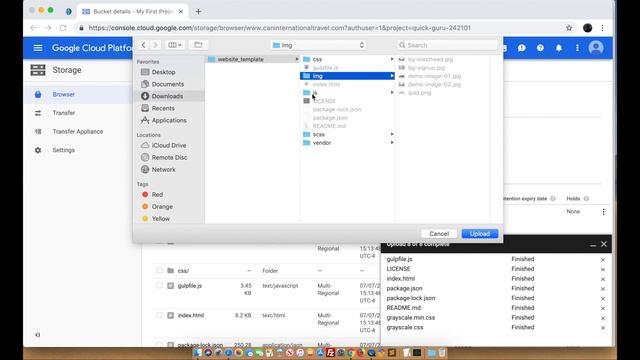This screenshot has height=360, width=640.
Task: Go back in the file dialog
Action: tap(143, 45)
